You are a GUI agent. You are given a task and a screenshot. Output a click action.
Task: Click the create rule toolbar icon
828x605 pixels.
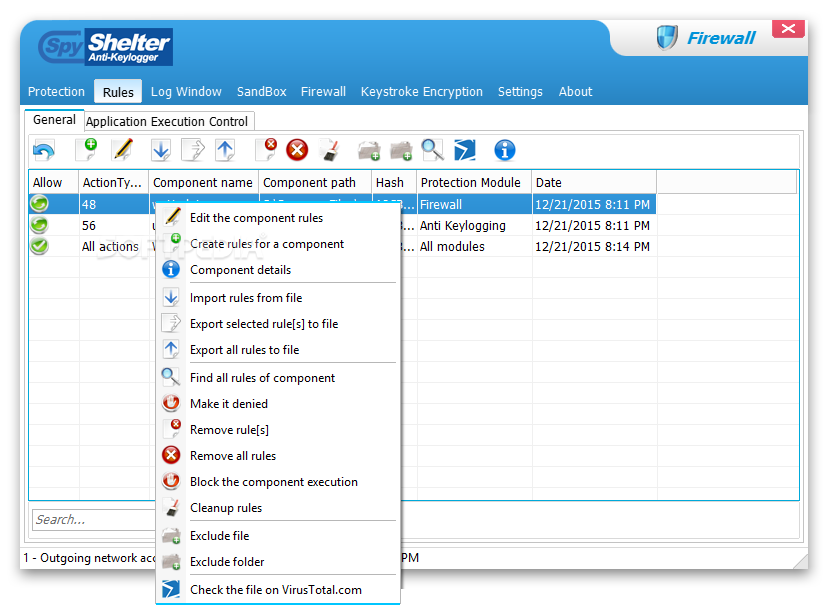[x=87, y=149]
